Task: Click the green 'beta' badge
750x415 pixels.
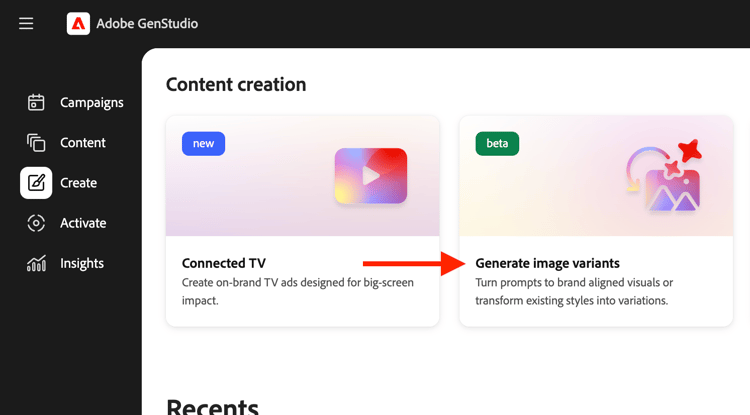Action: (x=497, y=143)
